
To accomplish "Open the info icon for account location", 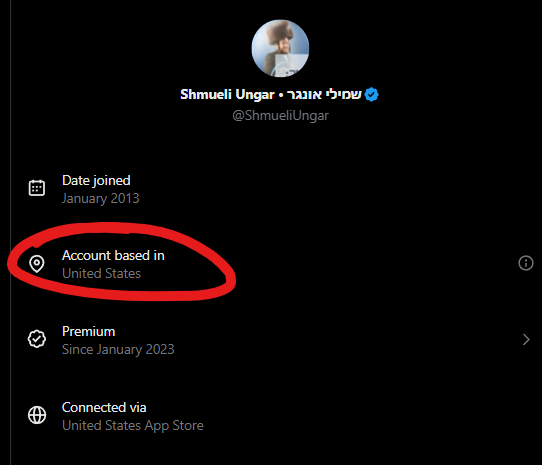I will 526,263.
